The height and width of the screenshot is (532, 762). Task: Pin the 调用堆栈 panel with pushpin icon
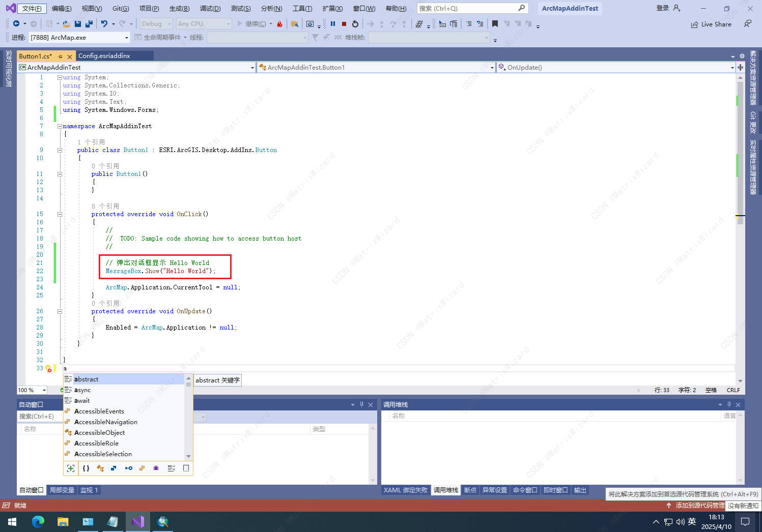[x=729, y=405]
